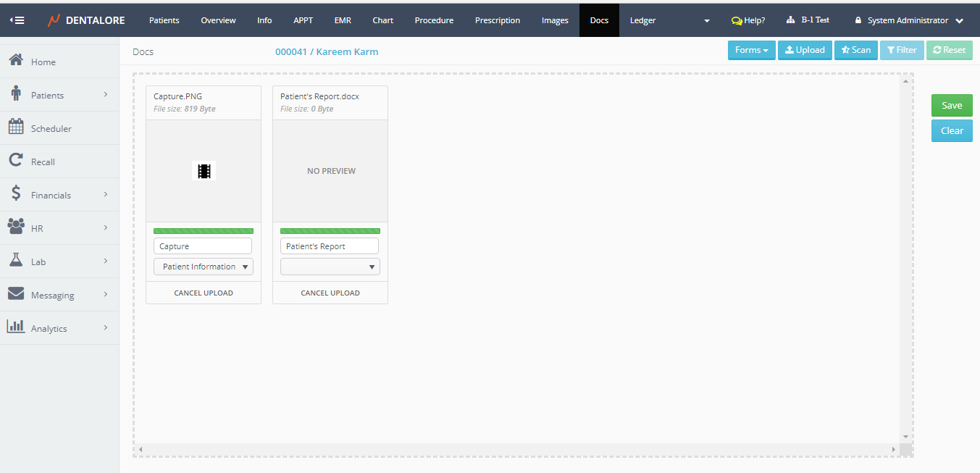Click the Capture.PNG film thumbnail preview

[x=204, y=171]
